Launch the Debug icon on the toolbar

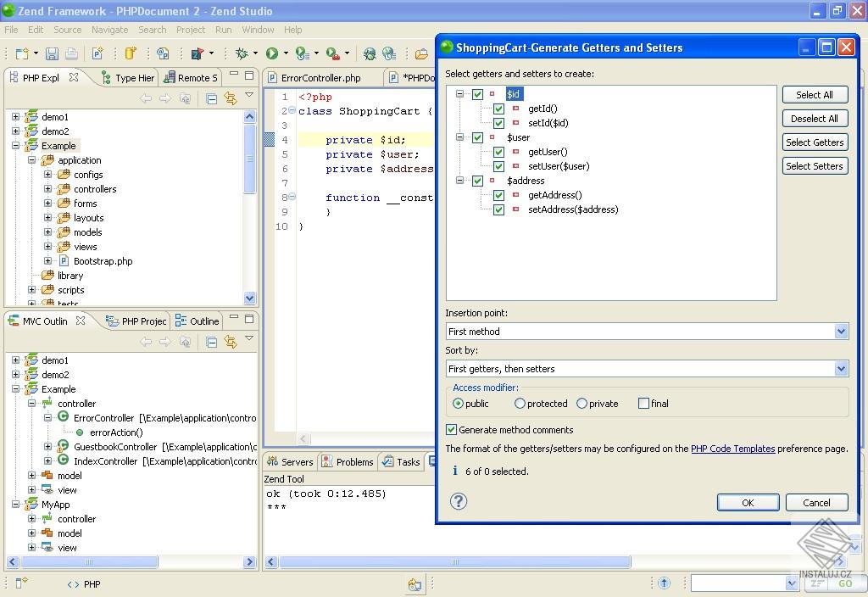pyautogui.click(x=241, y=53)
